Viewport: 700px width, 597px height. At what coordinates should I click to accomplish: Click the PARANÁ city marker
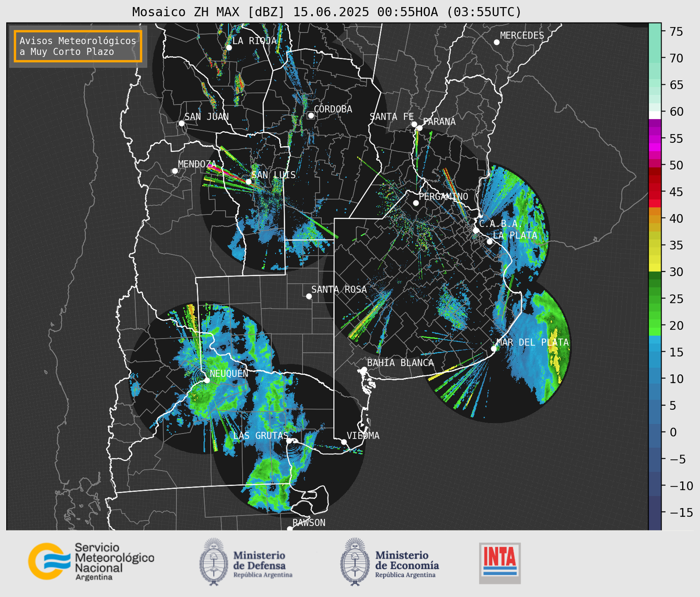coord(420,128)
